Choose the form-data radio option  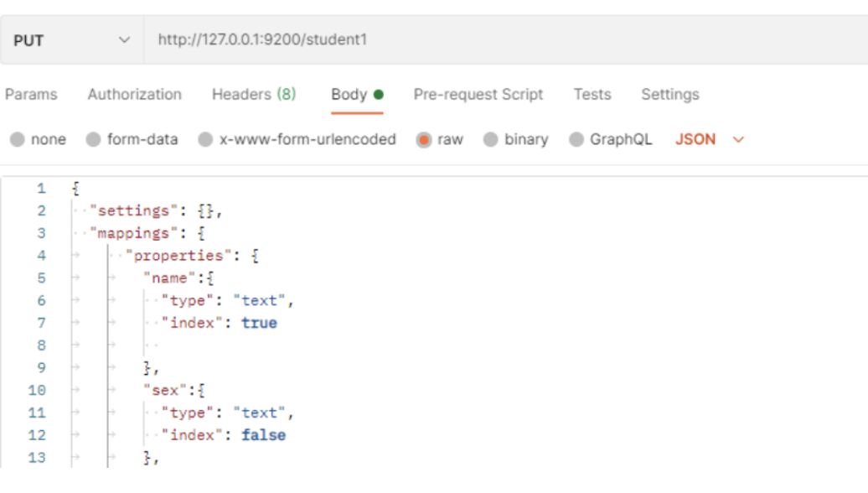(94, 140)
